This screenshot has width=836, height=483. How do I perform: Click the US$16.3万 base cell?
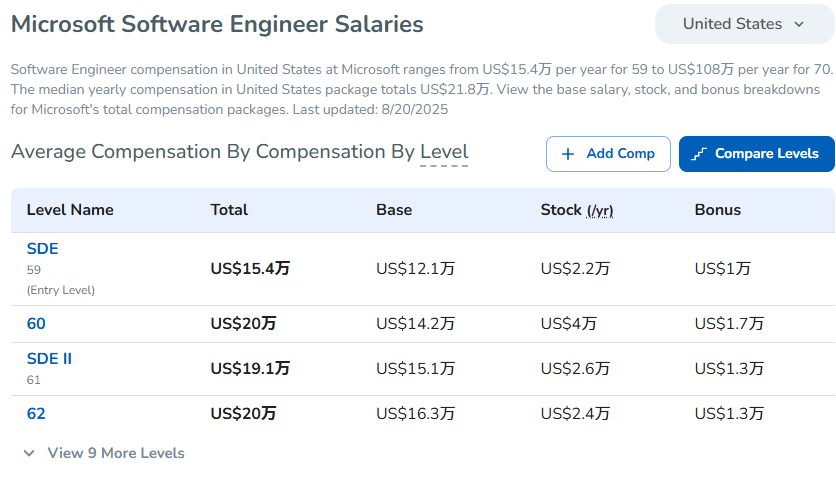[x=415, y=414]
